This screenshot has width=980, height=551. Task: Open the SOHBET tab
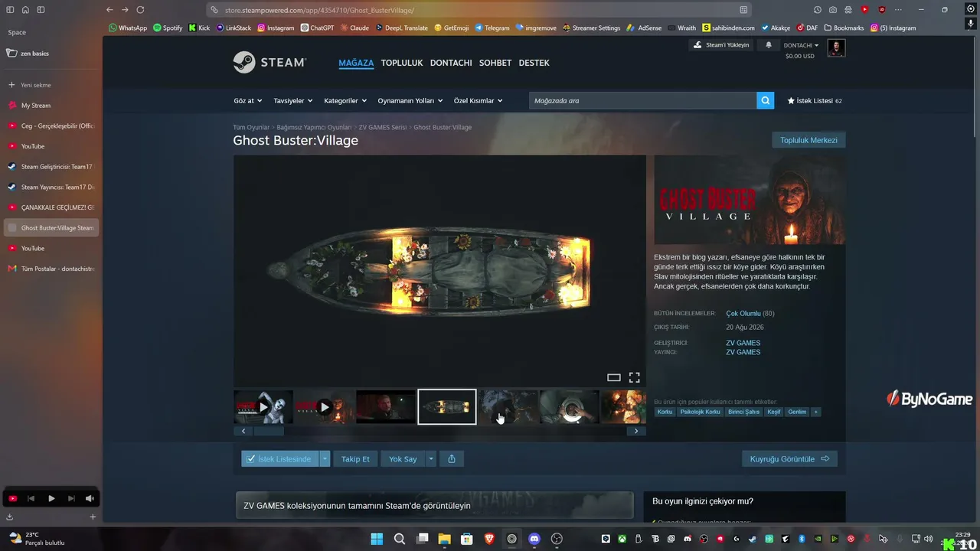click(495, 63)
